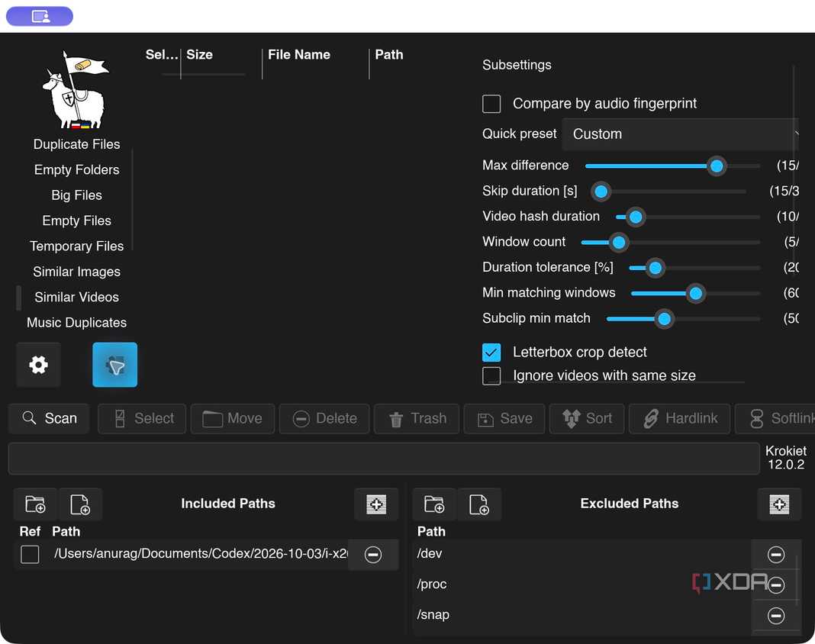Open Similar Videos tool
Screen dimensions: 815x644
coord(76,297)
